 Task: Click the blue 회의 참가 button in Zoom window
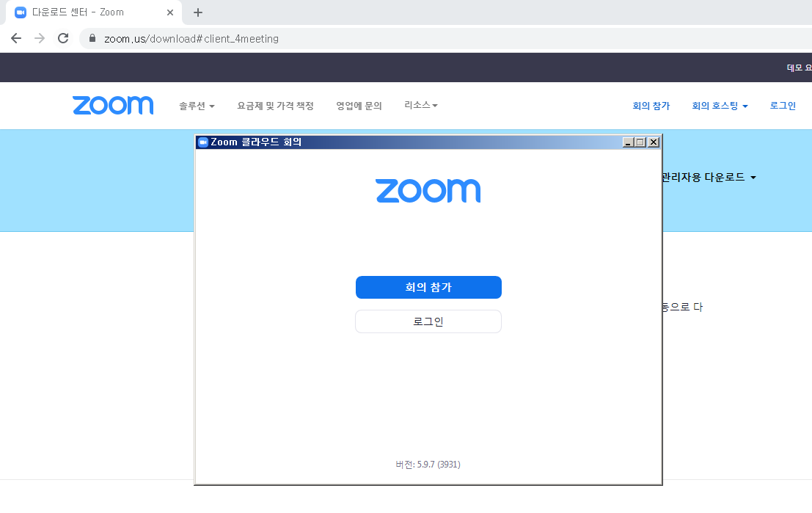428,287
